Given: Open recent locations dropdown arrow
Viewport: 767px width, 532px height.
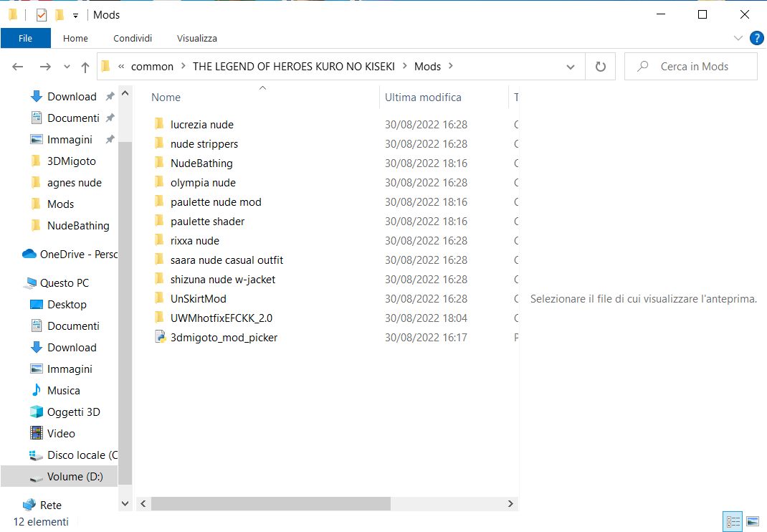Looking at the screenshot, I should pyautogui.click(x=67, y=67).
